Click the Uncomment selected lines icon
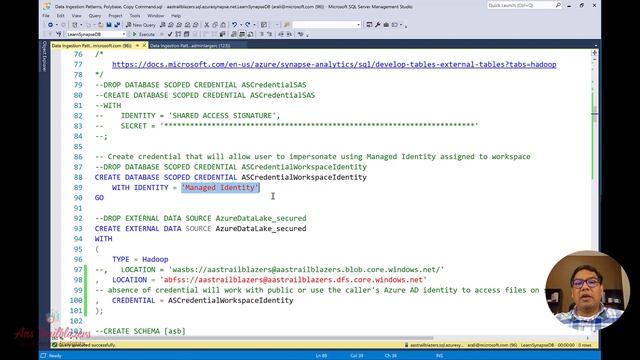 click(x=270, y=34)
